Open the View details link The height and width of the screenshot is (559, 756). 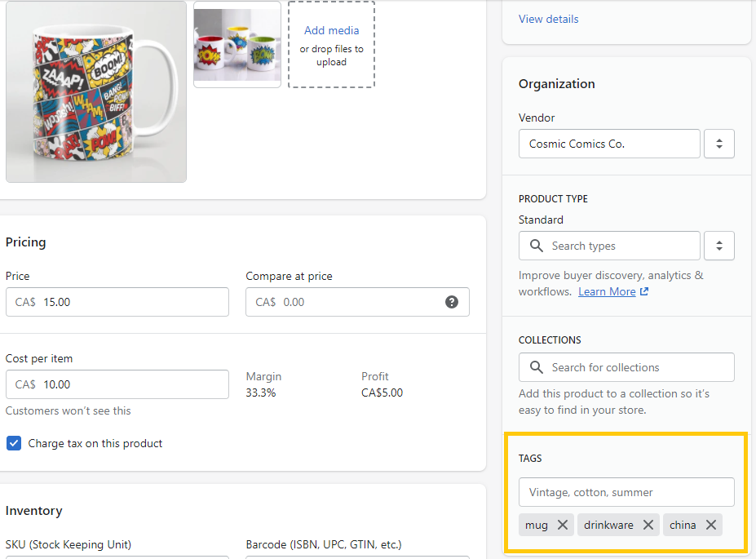548,19
